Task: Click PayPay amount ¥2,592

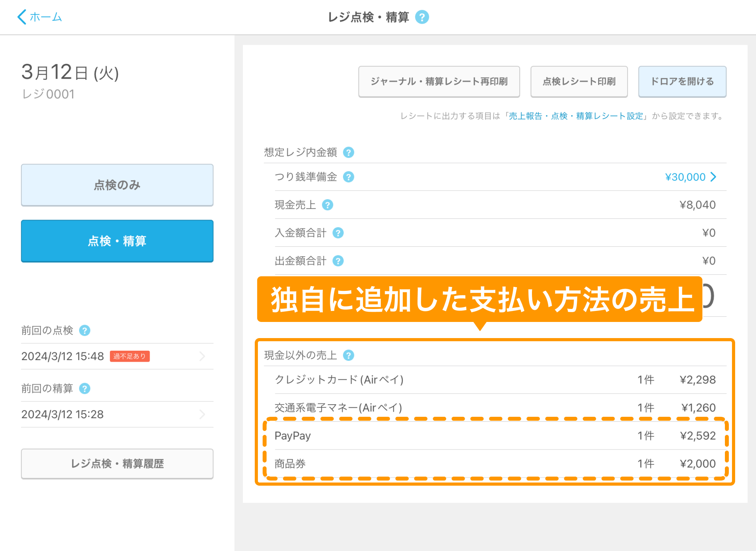Action: coord(698,436)
